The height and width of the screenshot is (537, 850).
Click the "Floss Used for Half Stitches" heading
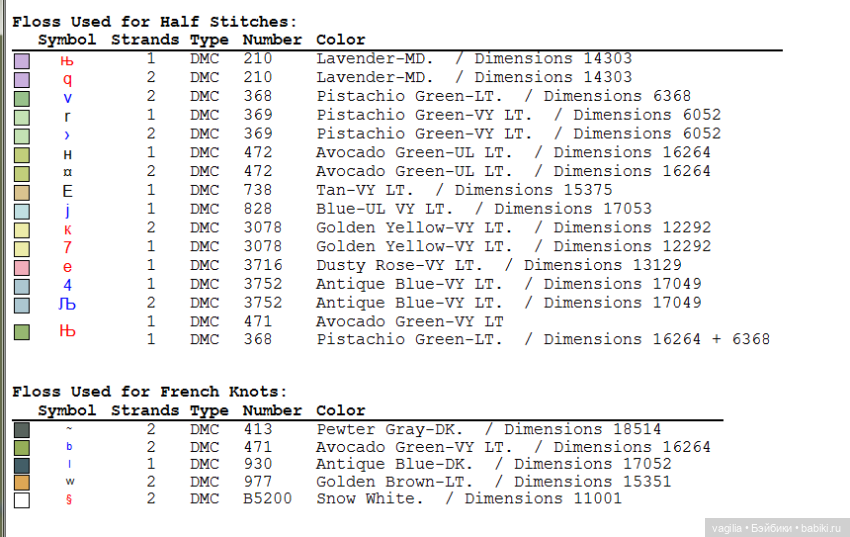pos(154,21)
